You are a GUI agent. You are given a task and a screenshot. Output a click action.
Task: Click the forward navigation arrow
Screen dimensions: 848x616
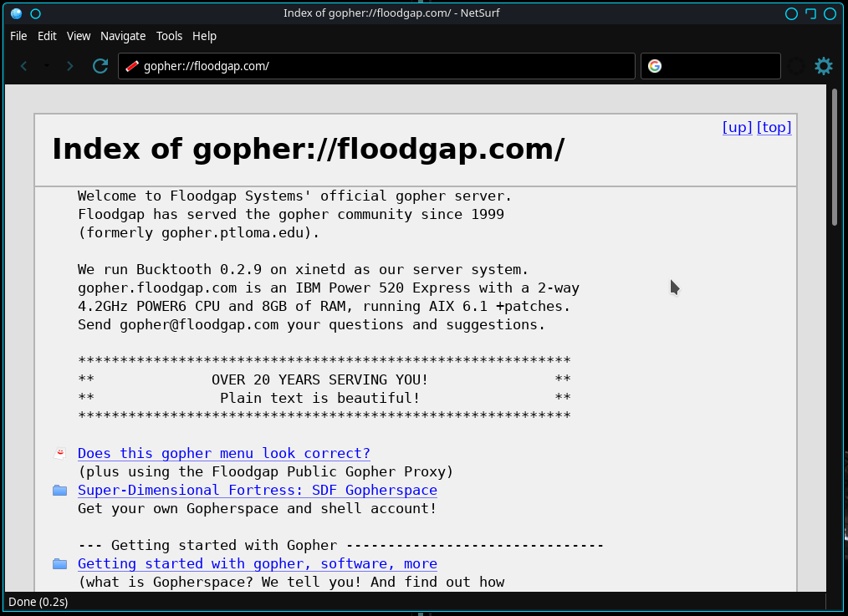click(x=70, y=65)
